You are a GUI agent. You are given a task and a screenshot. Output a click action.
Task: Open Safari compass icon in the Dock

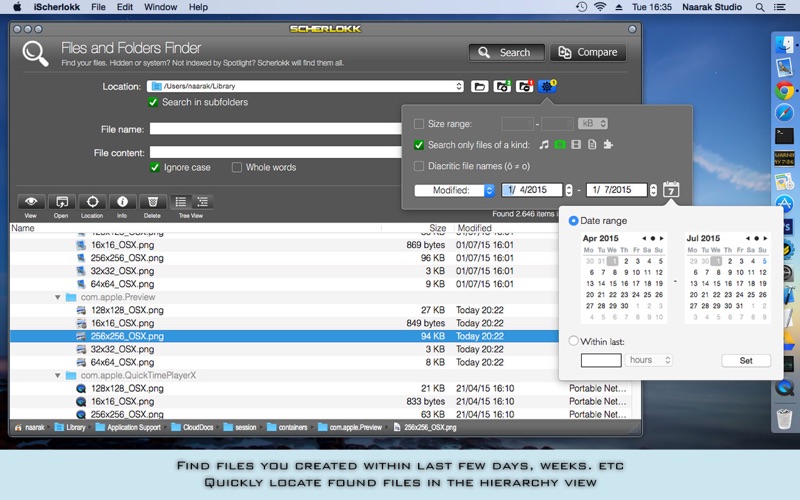784,113
